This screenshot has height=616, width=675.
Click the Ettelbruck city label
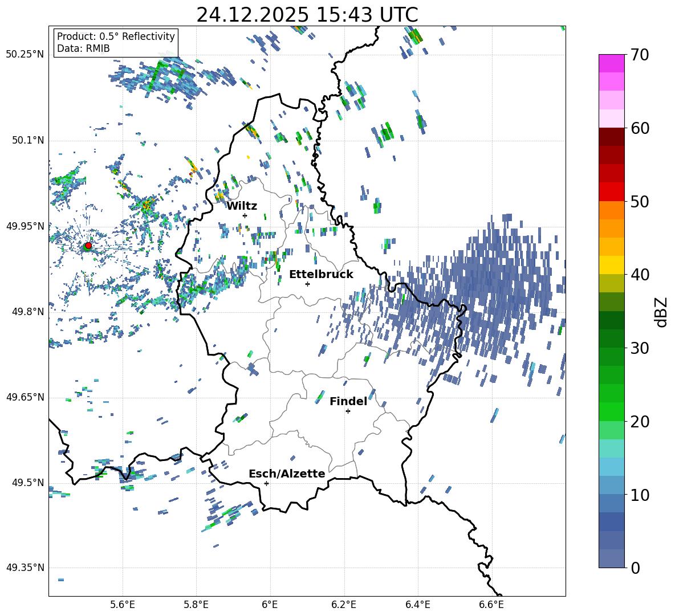(x=321, y=275)
